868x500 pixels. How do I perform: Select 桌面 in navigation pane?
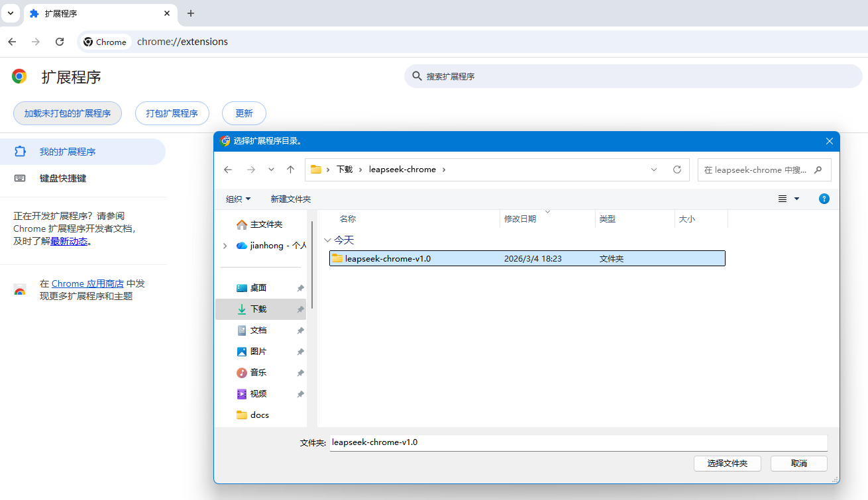[x=258, y=288]
